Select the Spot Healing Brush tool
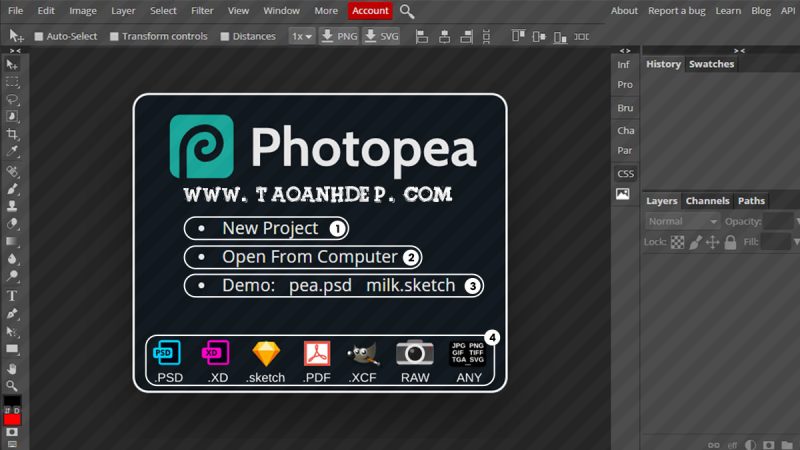Viewport: 800px width, 450px height. (x=12, y=171)
